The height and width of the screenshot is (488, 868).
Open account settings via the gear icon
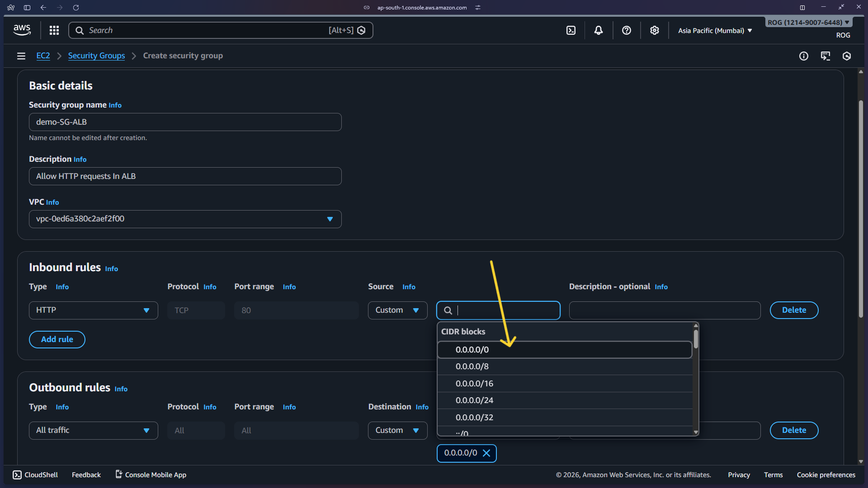(655, 30)
